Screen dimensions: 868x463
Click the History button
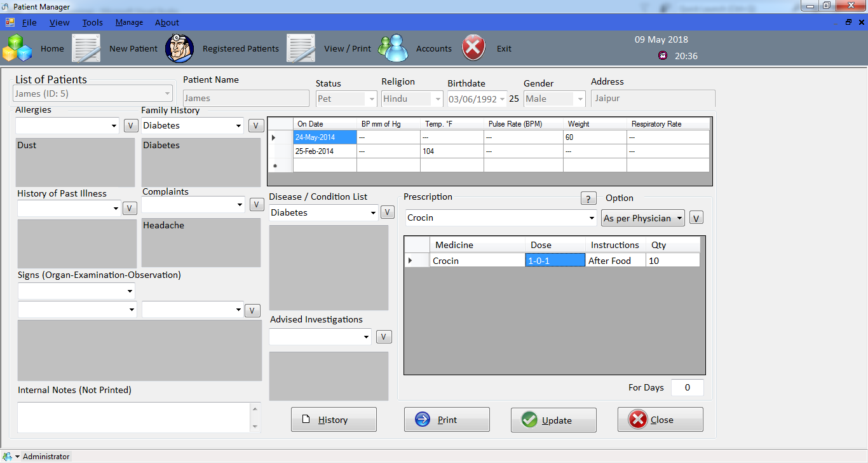point(334,420)
